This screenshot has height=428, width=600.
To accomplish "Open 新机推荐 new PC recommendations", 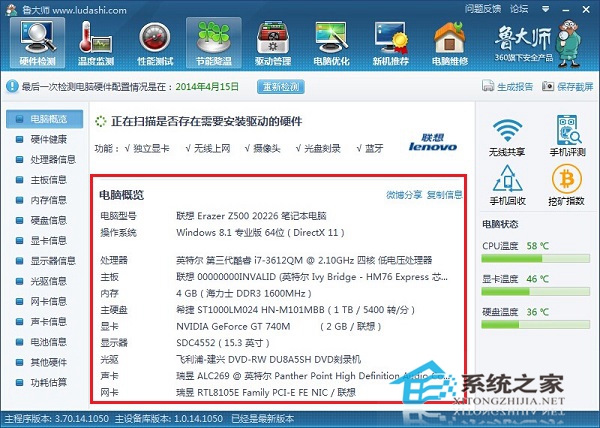I will pos(391,43).
